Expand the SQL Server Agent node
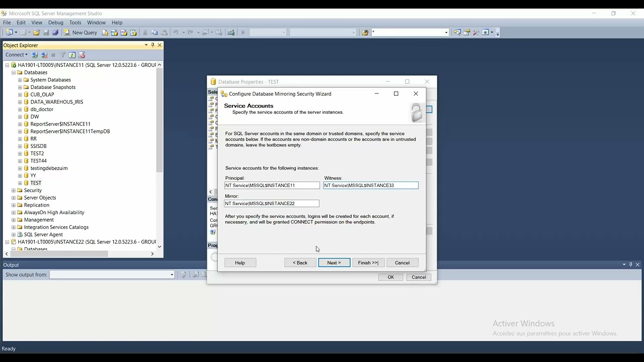 (x=14, y=235)
